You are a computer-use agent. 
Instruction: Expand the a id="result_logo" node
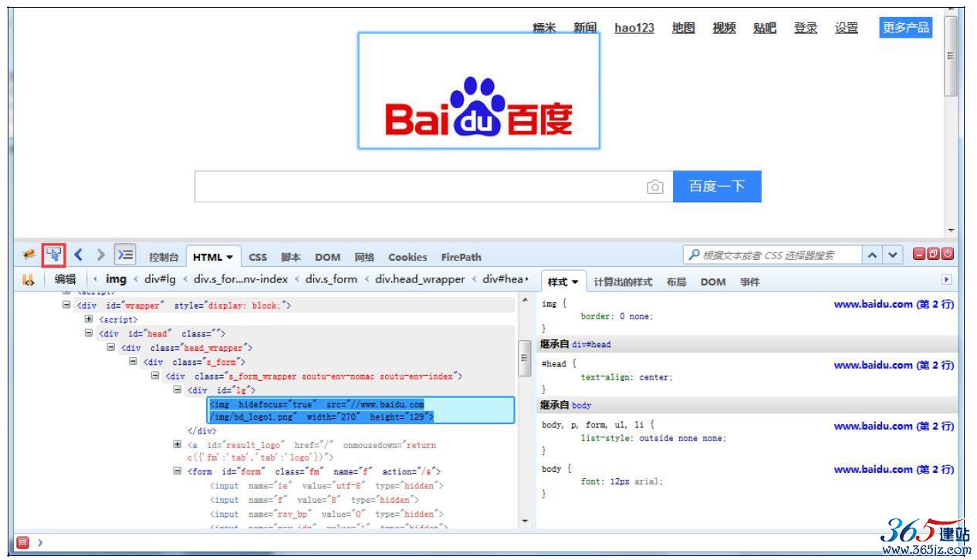tap(177, 445)
